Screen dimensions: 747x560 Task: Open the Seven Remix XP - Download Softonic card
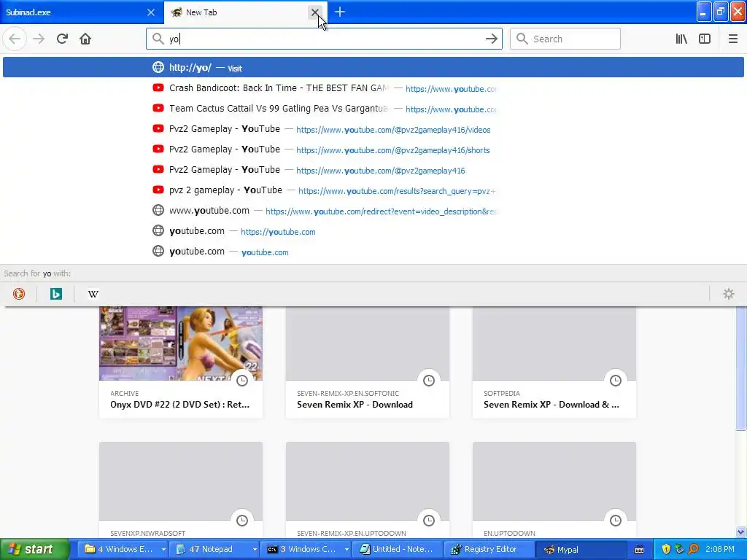click(x=368, y=362)
